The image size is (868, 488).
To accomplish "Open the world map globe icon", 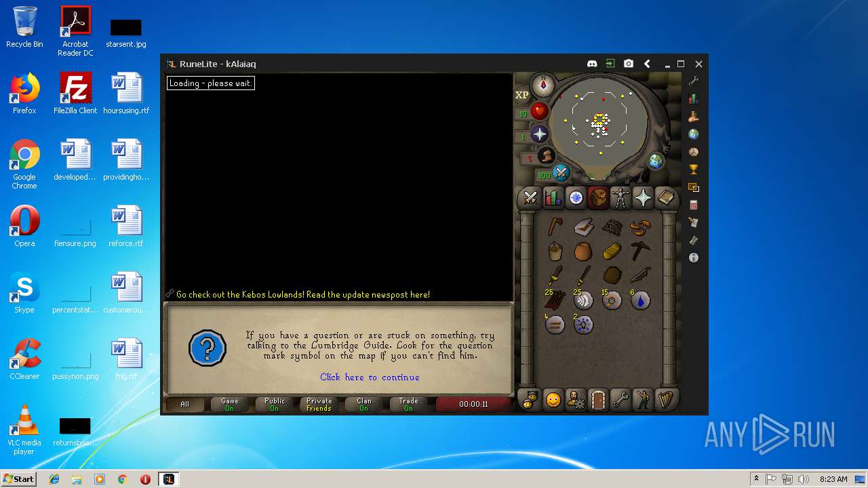I will [656, 161].
